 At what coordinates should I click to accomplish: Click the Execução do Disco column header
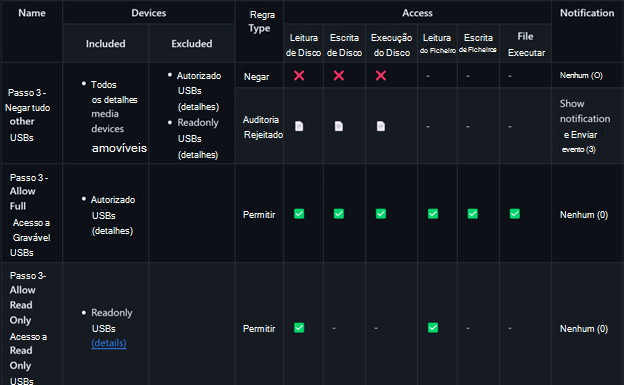[391, 45]
